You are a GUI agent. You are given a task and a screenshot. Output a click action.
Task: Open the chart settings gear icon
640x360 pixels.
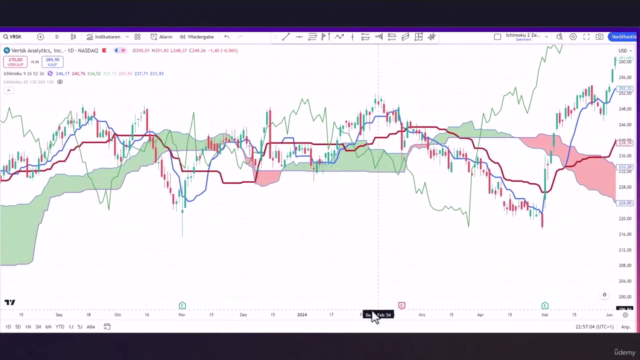click(x=573, y=37)
